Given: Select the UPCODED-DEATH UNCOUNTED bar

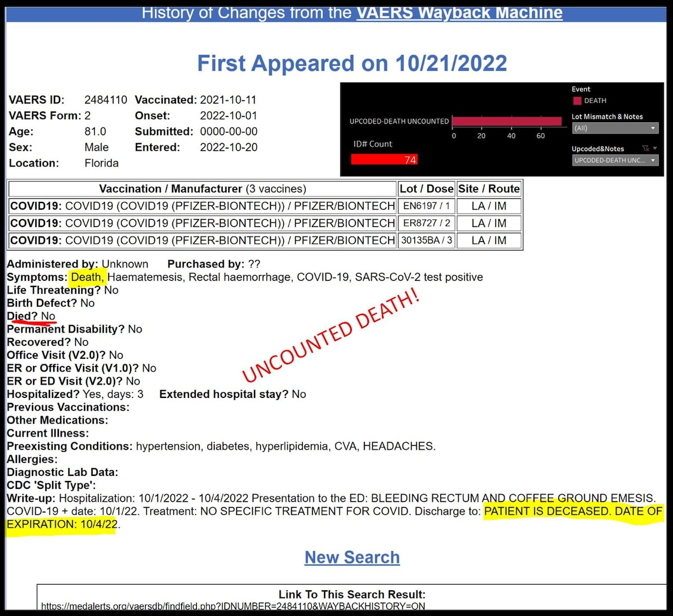Looking at the screenshot, I should (x=507, y=121).
